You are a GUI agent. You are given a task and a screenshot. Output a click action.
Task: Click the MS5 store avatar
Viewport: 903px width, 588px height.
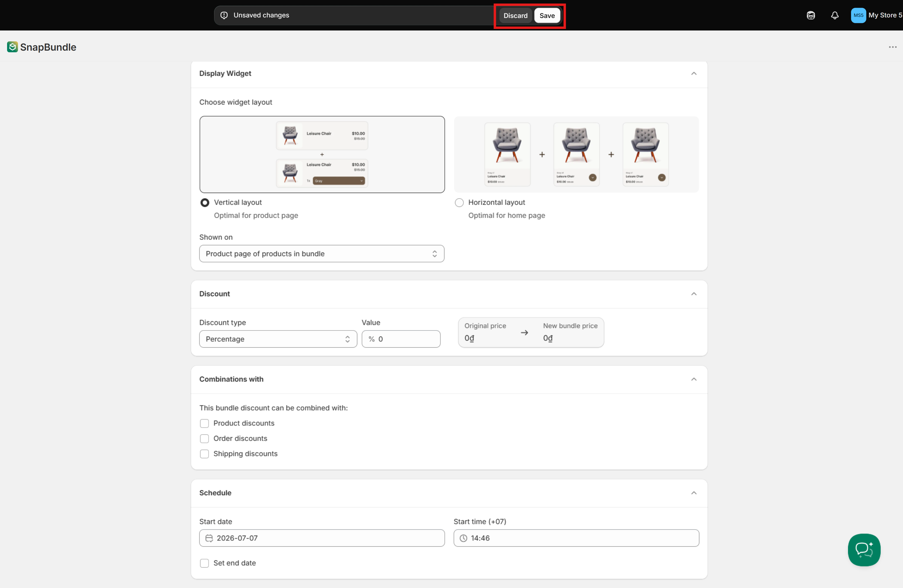858,15
